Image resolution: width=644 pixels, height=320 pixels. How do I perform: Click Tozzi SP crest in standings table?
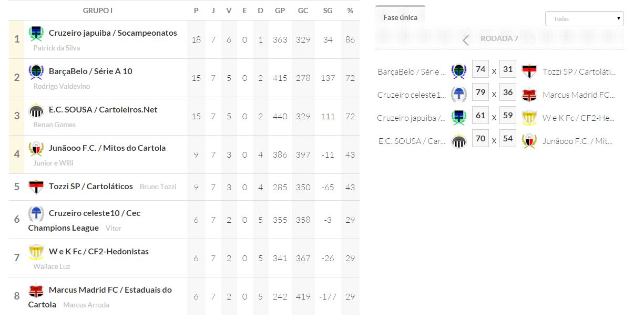pyautogui.click(x=36, y=187)
